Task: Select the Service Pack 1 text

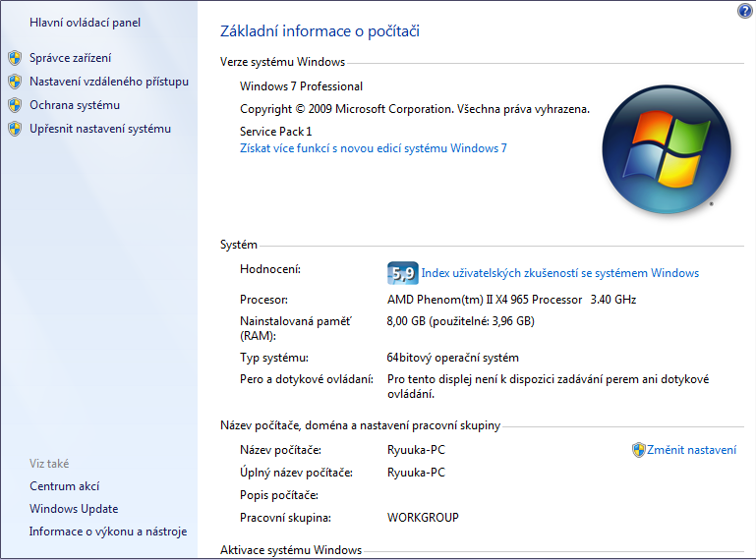Action: pyautogui.click(x=276, y=132)
